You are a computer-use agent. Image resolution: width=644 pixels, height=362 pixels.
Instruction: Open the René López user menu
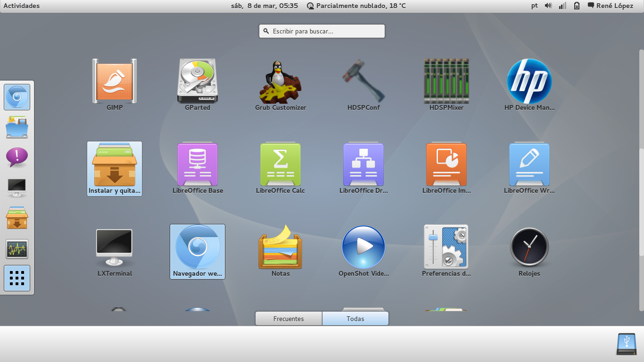(611, 6)
